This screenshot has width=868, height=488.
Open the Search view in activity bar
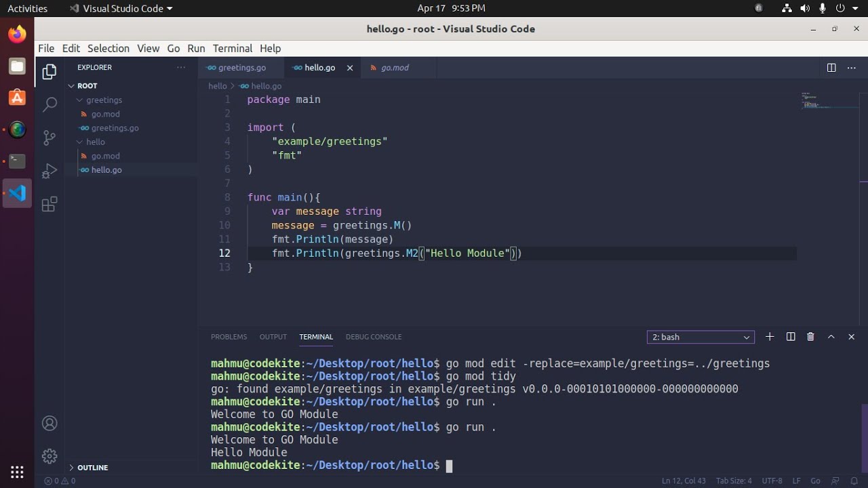click(x=50, y=104)
